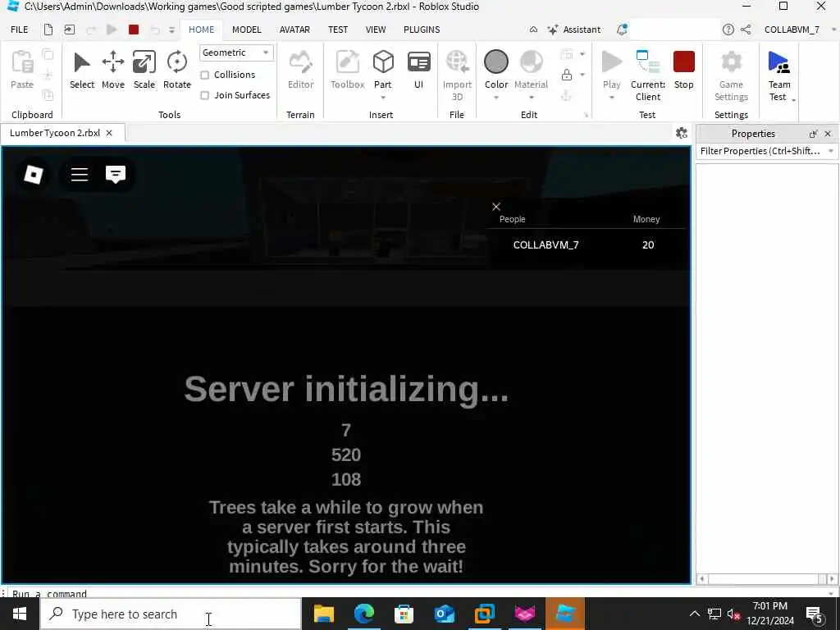Toggle the in-game chat bubble icon

coord(116,175)
